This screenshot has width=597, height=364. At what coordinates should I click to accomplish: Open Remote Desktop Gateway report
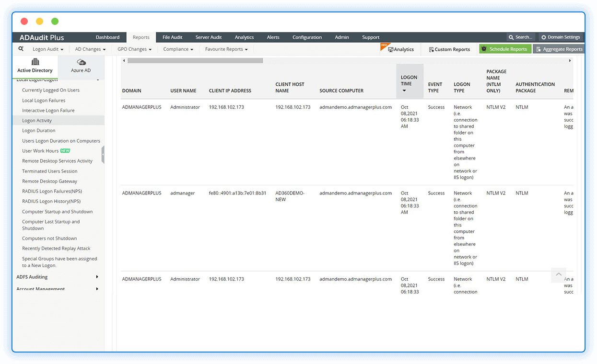coord(49,181)
